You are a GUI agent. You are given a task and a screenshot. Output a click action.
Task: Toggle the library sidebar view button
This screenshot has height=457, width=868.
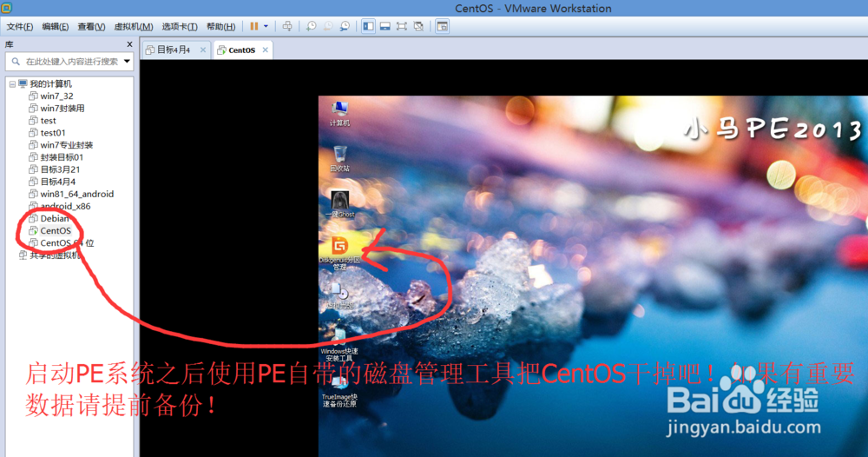pyautogui.click(x=368, y=26)
